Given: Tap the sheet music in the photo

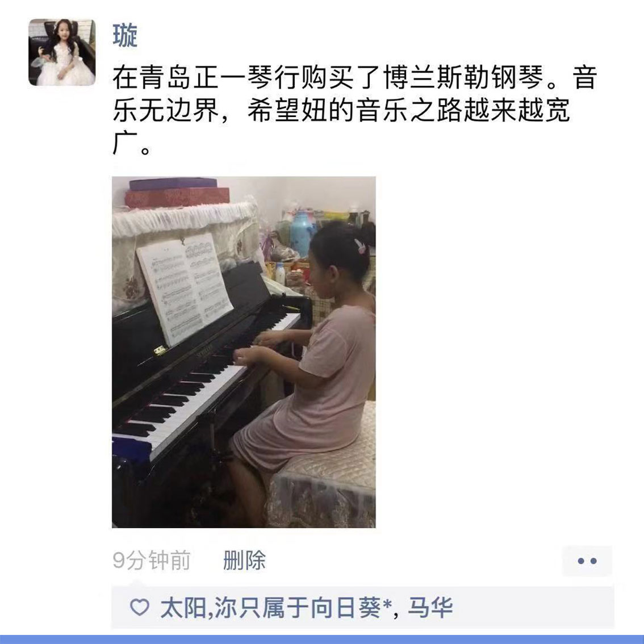Looking at the screenshot, I should pos(185,287).
